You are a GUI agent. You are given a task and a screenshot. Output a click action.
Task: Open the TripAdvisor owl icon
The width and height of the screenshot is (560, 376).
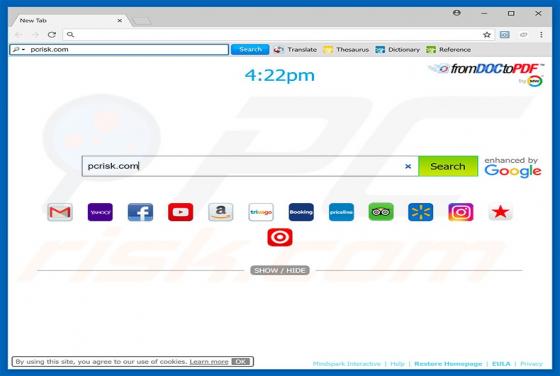[x=381, y=212]
